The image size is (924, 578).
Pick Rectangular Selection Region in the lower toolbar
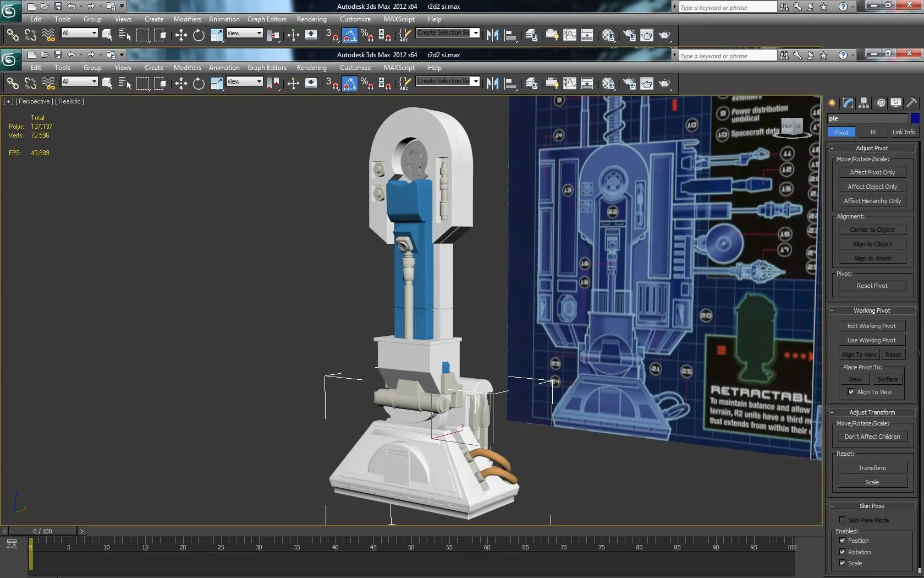pyautogui.click(x=142, y=84)
